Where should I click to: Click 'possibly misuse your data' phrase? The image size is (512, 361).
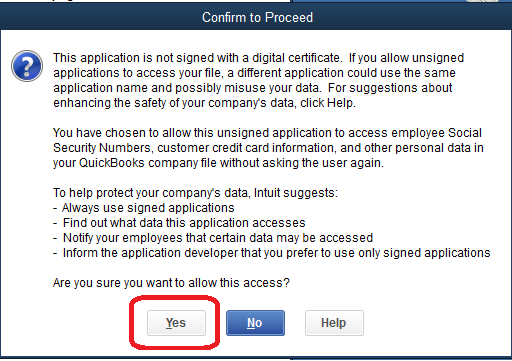pos(248,88)
